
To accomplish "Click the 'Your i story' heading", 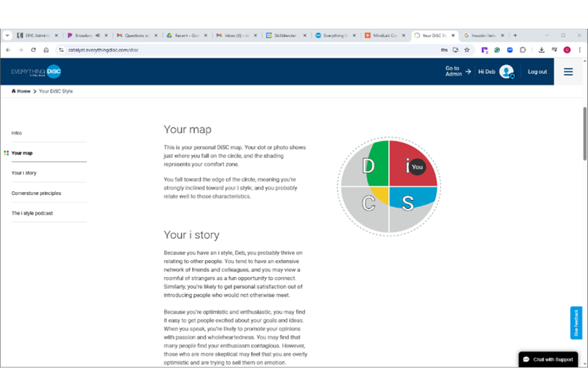I will tap(191, 235).
